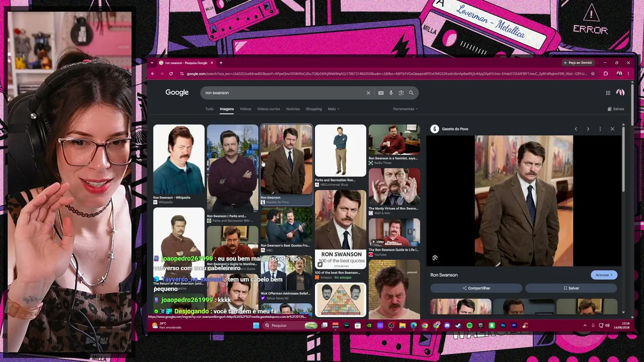The width and height of the screenshot is (644, 362).
Task: Start a voice search with the microphone
Action: point(391,93)
